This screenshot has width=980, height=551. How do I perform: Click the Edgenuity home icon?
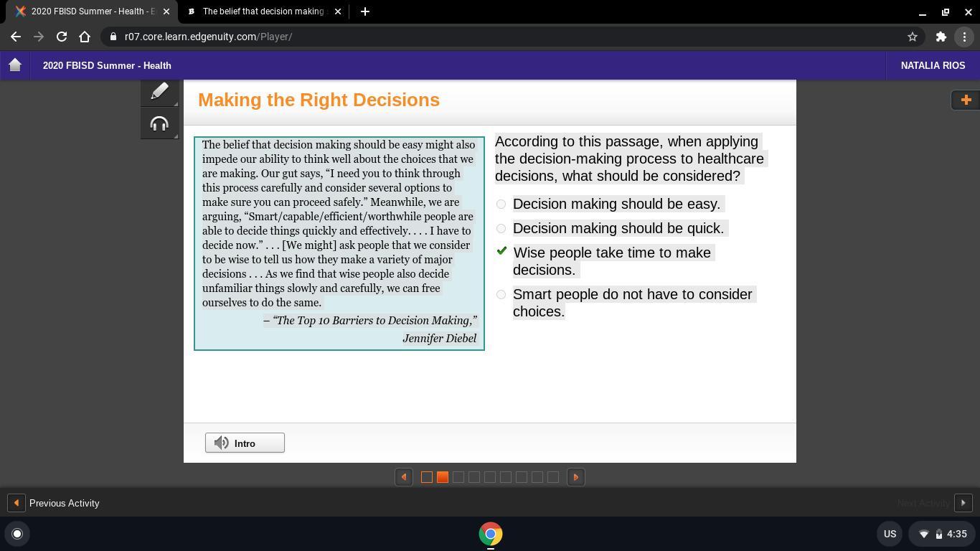pyautogui.click(x=15, y=65)
